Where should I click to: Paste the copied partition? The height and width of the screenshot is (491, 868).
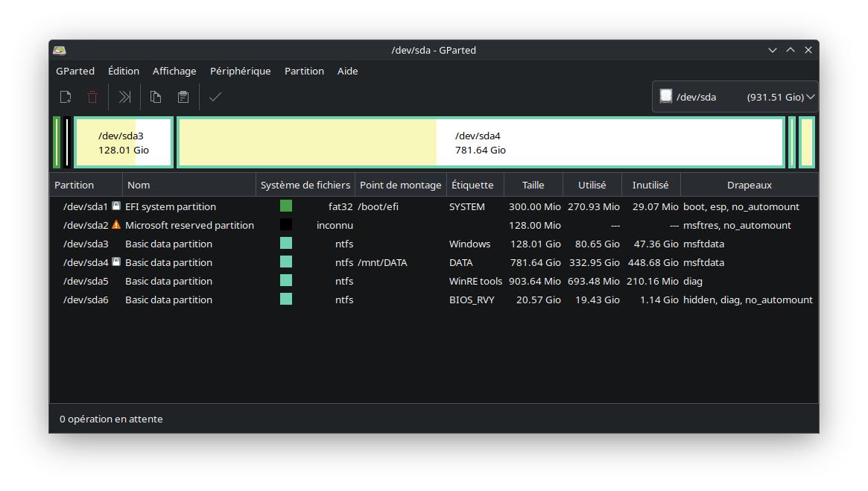(x=183, y=97)
